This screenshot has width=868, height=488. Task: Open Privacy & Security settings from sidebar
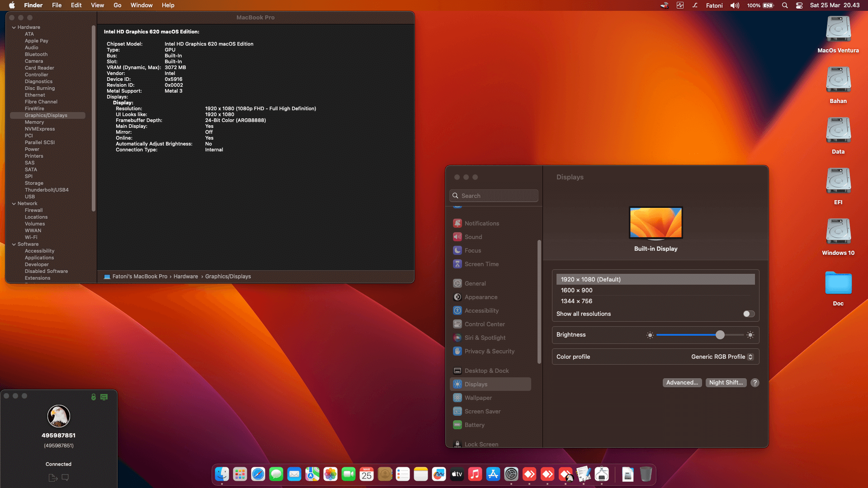coord(489,351)
